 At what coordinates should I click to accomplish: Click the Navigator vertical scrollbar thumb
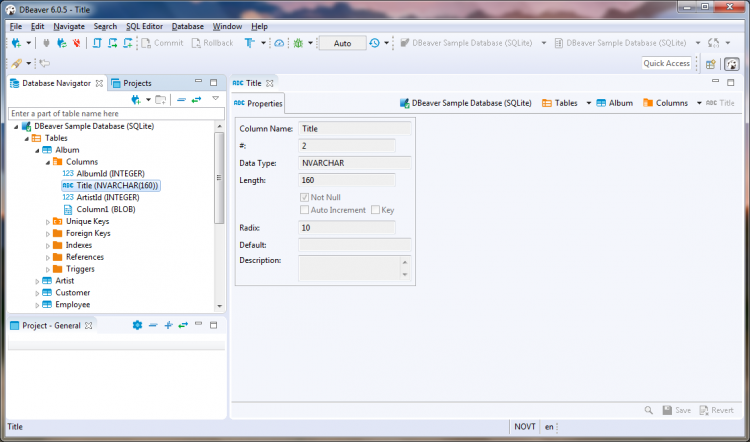click(220, 178)
